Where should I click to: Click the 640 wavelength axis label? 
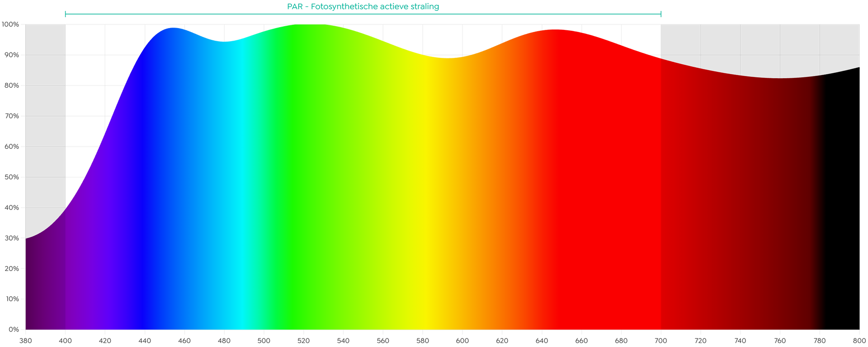coord(542,340)
